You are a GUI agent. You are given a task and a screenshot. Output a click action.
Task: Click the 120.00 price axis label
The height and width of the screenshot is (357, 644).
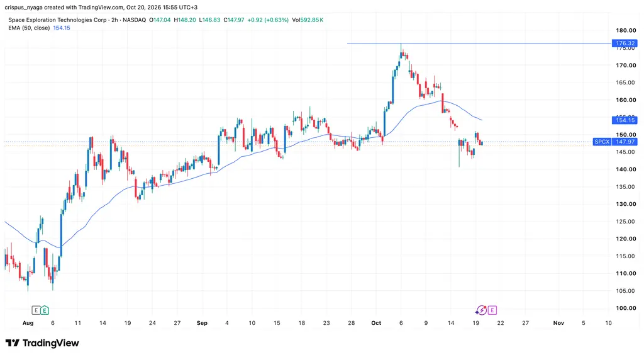pyautogui.click(x=626, y=239)
